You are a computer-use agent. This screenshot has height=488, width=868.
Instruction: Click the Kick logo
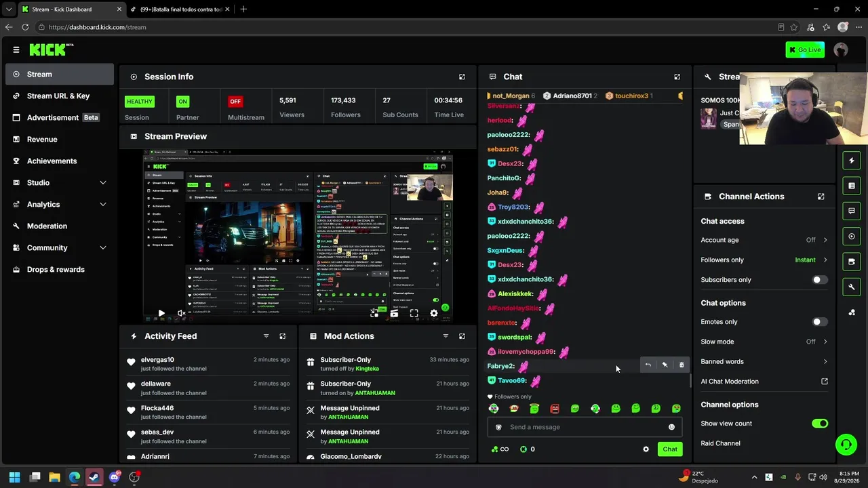point(52,49)
